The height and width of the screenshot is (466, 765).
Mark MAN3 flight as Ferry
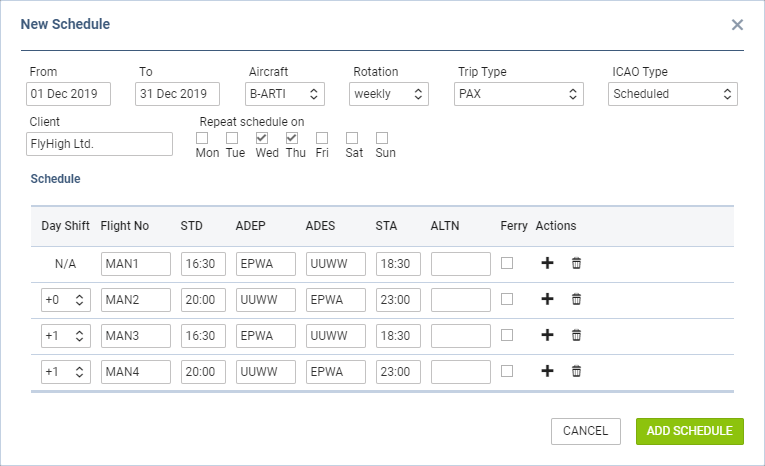pos(507,335)
